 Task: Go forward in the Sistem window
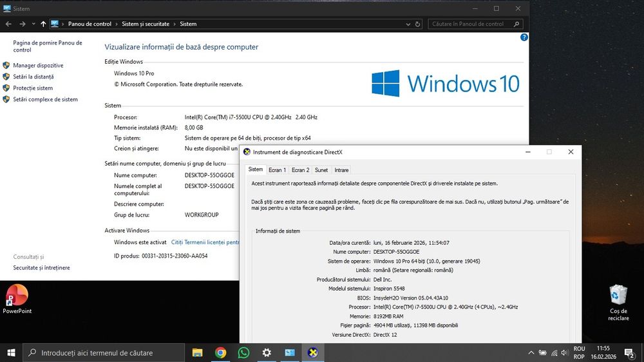22,24
